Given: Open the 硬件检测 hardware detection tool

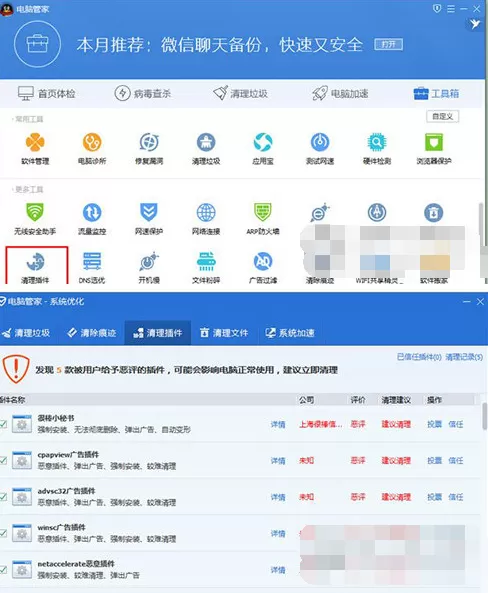Looking at the screenshot, I should coord(377,149).
